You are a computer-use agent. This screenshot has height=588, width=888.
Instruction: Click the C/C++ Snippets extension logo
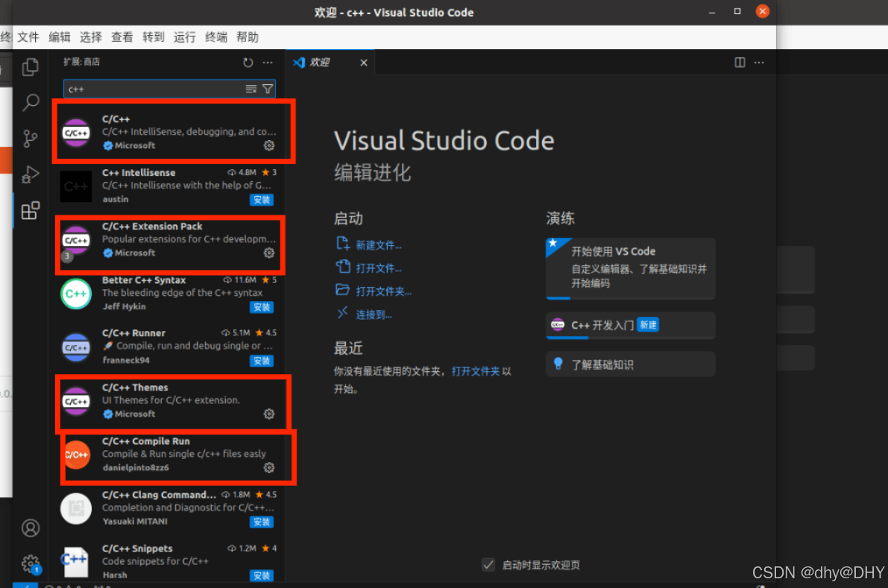[x=76, y=562]
